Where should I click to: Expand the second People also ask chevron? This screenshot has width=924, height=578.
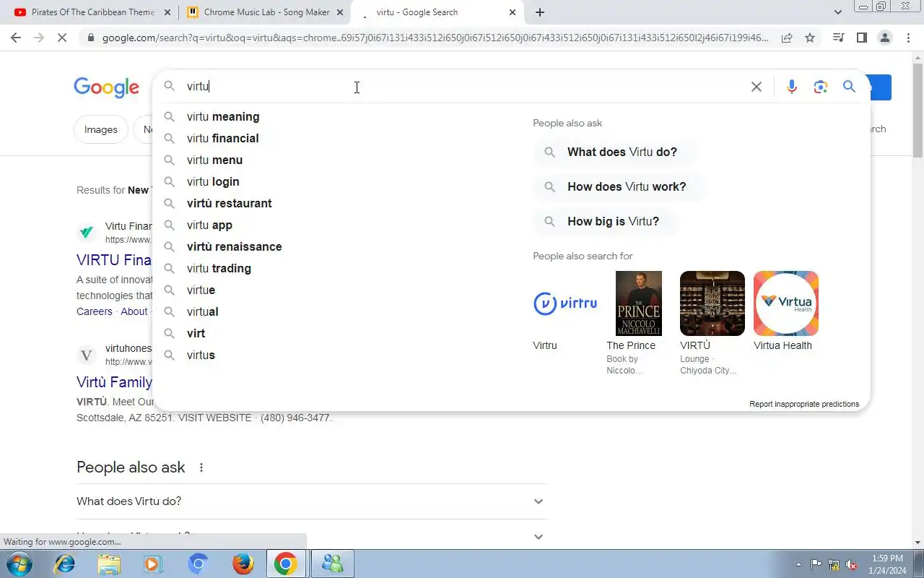(x=539, y=536)
